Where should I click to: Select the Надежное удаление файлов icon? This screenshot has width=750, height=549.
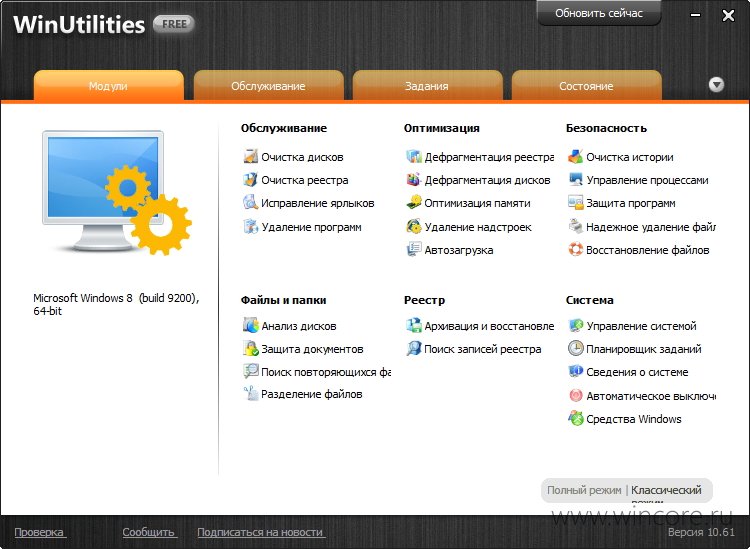575,226
